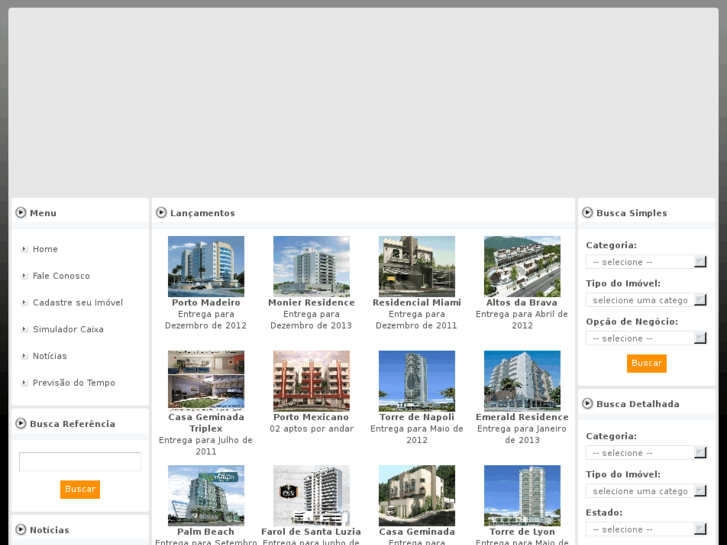This screenshot has height=545, width=727.
Task: Click 'Entrega para Janeiro de 2013' text
Action: pyautogui.click(x=522, y=434)
